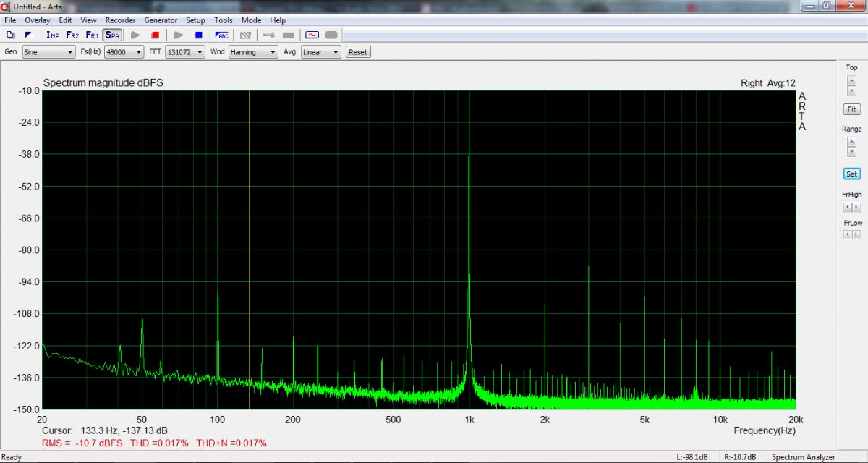Maximize the Arta window
This screenshot has width=868, height=463.
click(x=826, y=6)
